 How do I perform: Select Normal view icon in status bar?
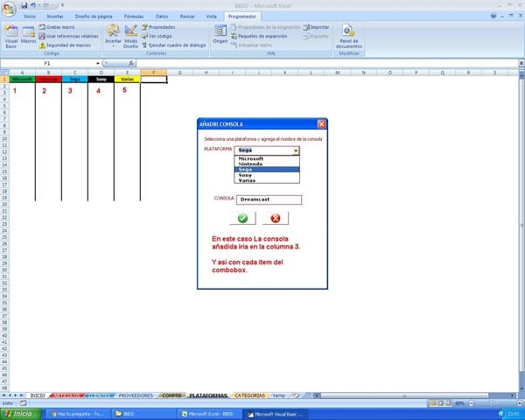tap(433, 403)
